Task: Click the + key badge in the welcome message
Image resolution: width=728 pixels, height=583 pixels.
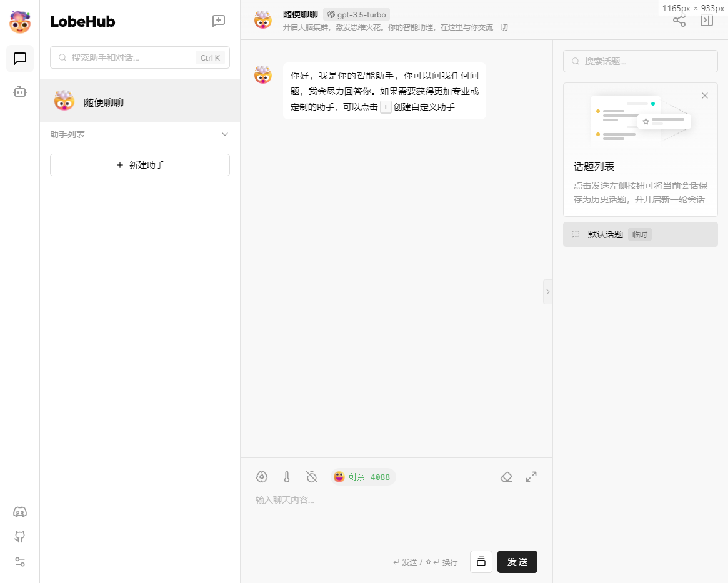Action: coord(386,107)
